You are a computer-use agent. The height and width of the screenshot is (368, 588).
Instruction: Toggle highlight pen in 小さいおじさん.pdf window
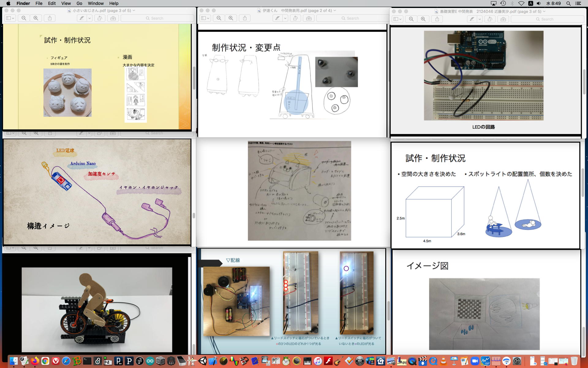coord(82,18)
